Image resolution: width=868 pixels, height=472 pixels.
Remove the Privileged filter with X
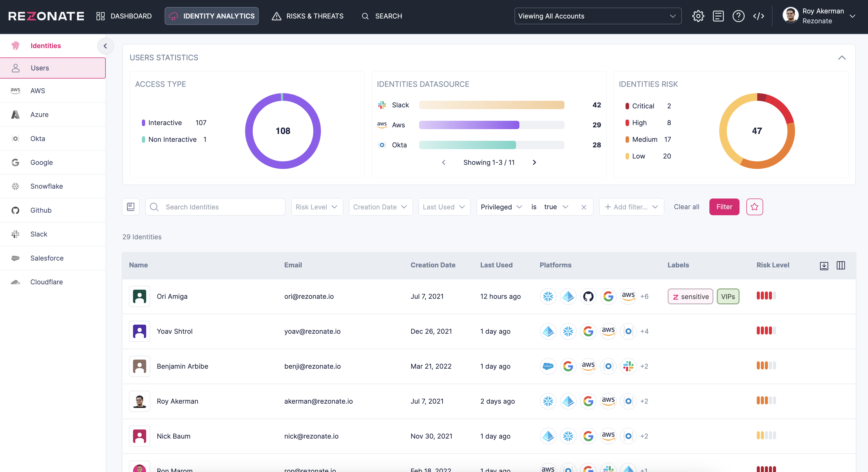click(x=584, y=207)
